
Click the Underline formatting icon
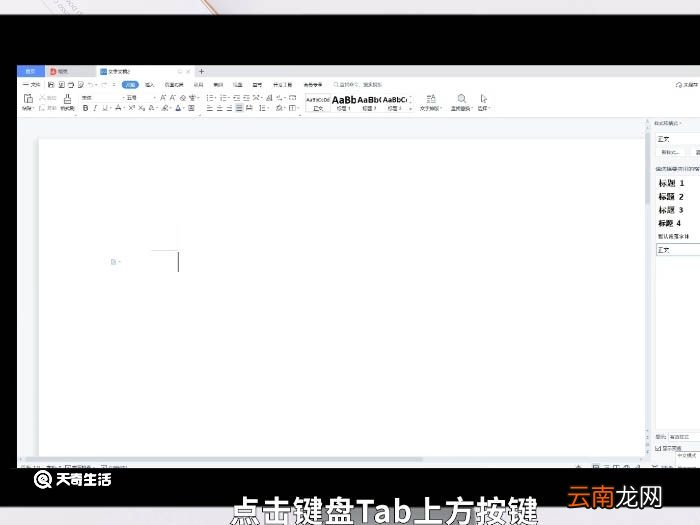105,108
